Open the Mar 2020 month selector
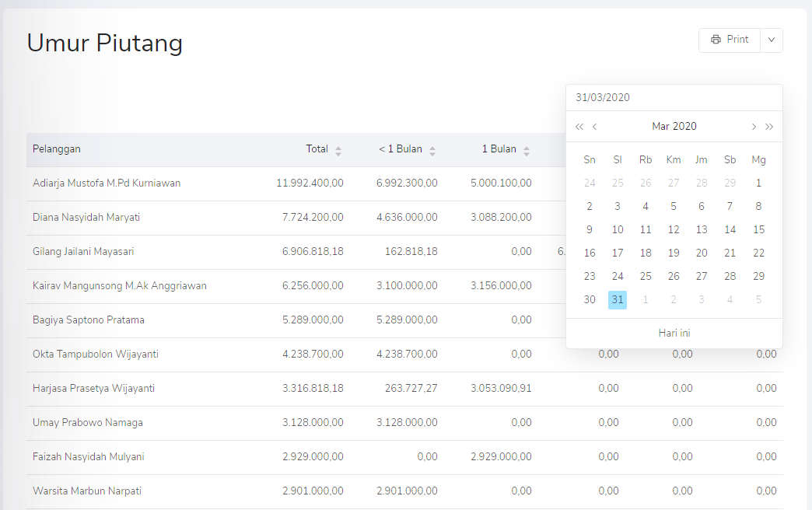The image size is (812, 510). (x=674, y=126)
